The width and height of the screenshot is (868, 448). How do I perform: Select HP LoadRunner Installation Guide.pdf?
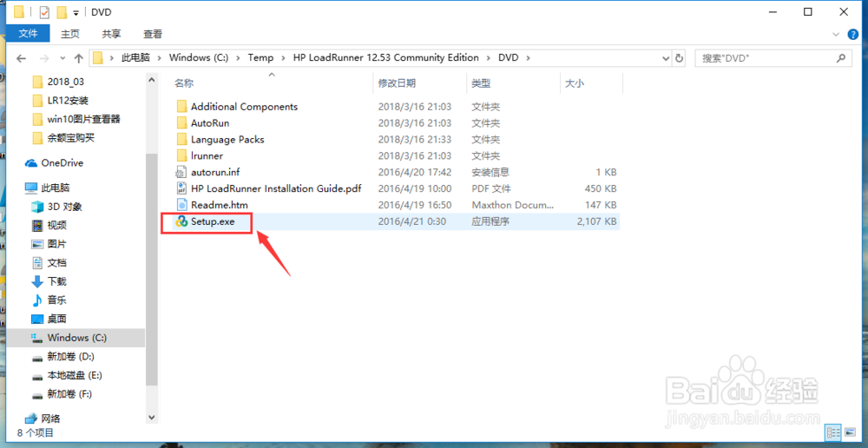(276, 188)
